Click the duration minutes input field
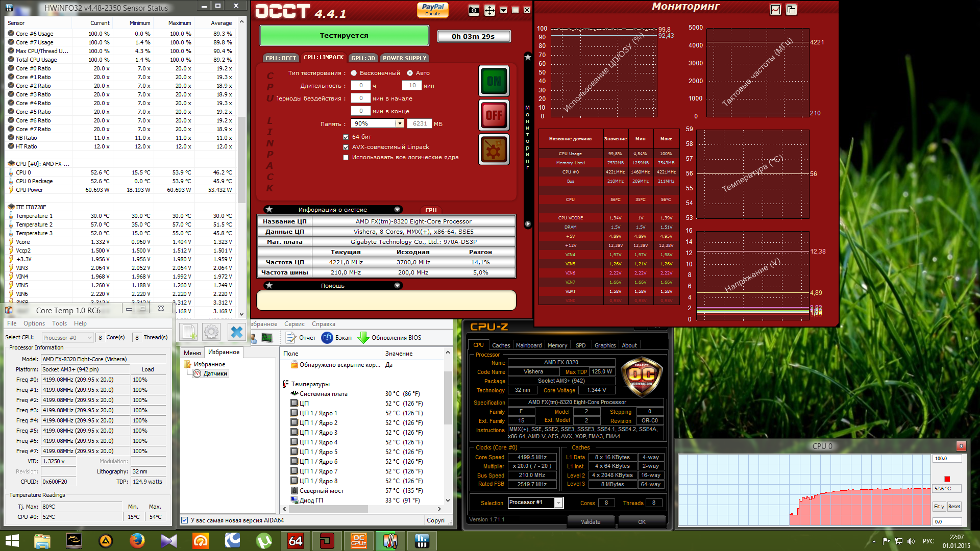 tap(412, 85)
